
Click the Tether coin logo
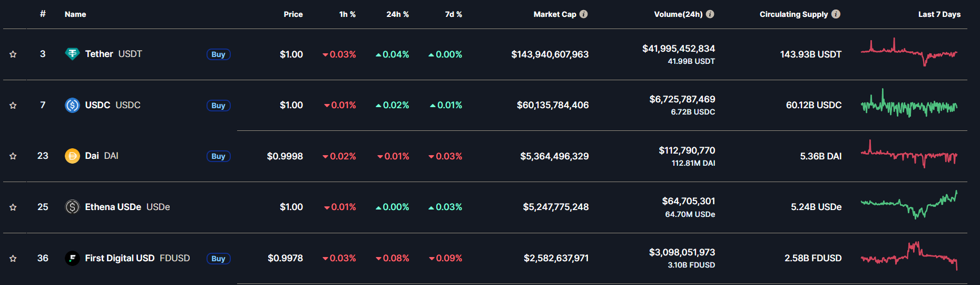pyautogui.click(x=72, y=54)
